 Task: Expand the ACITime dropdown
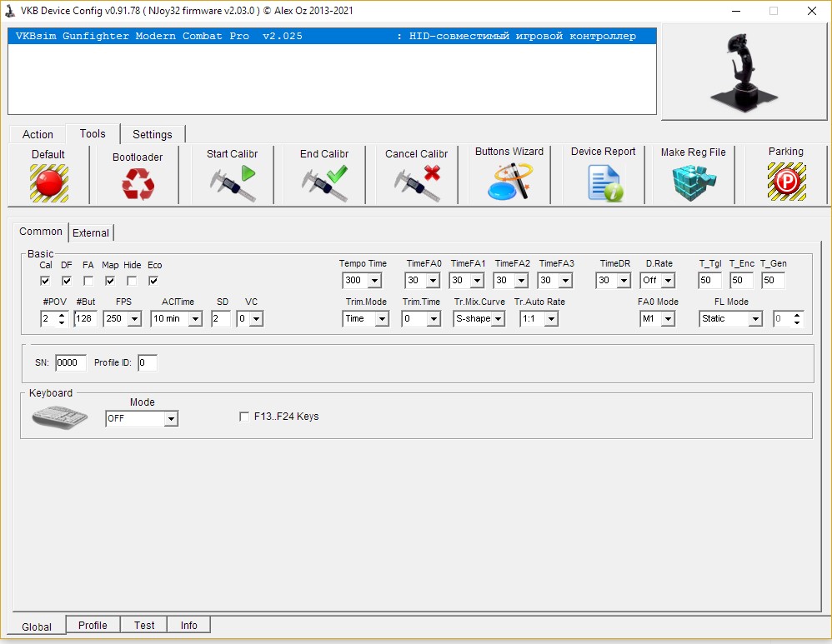[195, 319]
